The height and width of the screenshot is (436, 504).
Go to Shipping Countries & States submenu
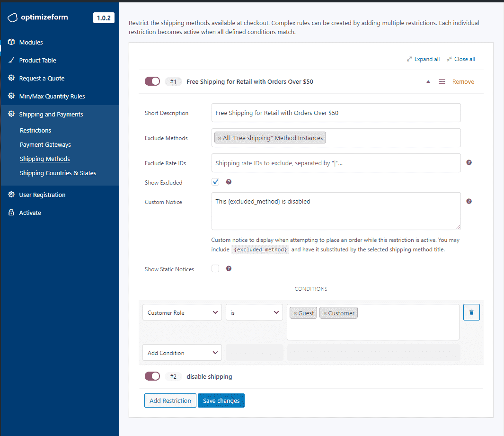[x=58, y=173]
